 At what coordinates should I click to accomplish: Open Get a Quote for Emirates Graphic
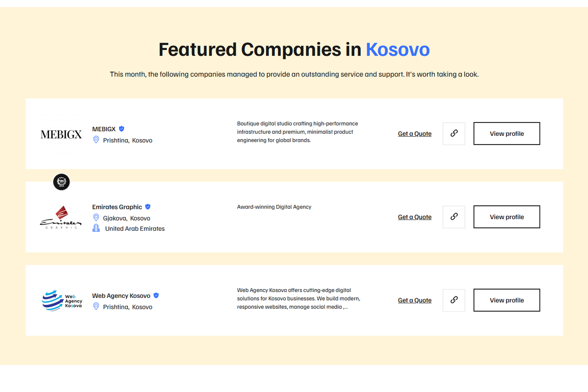415,217
